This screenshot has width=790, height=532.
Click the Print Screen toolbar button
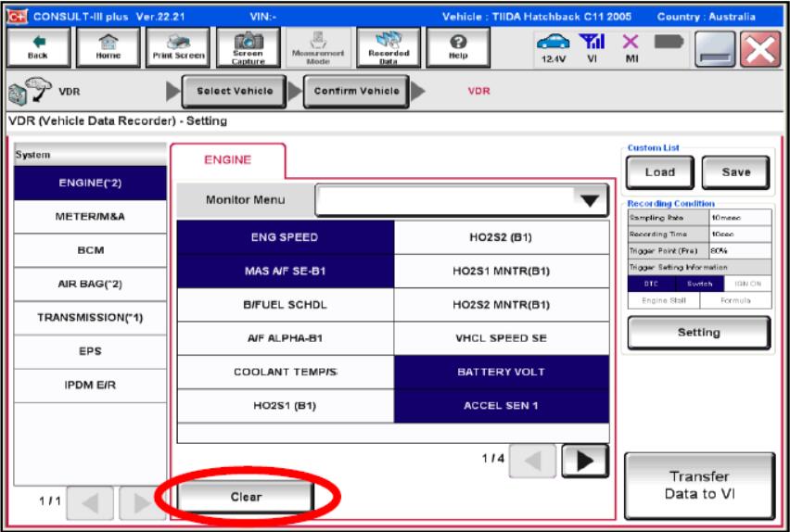pos(178,47)
